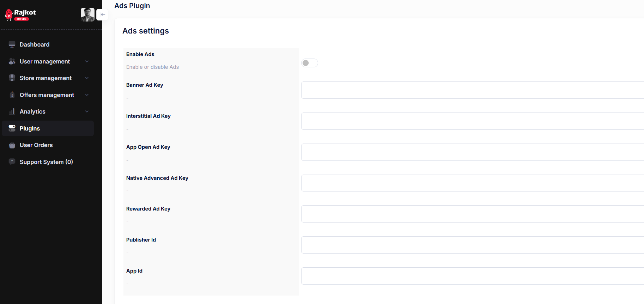Go to the Dashboard link
The width and height of the screenshot is (644, 304).
click(35, 44)
